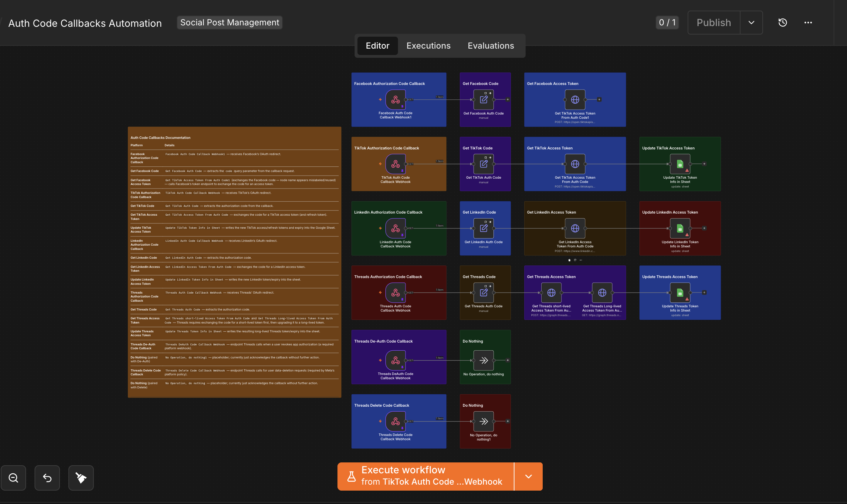Image resolution: width=847 pixels, height=504 pixels.
Task: Click the LinkedIn Authorization Code Callback note title
Action: click(x=388, y=212)
